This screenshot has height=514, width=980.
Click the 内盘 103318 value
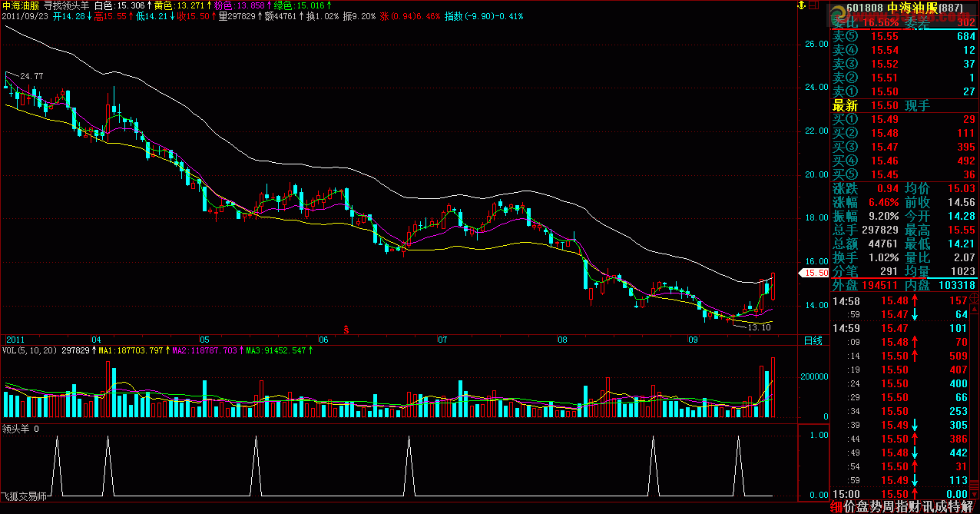click(x=957, y=285)
